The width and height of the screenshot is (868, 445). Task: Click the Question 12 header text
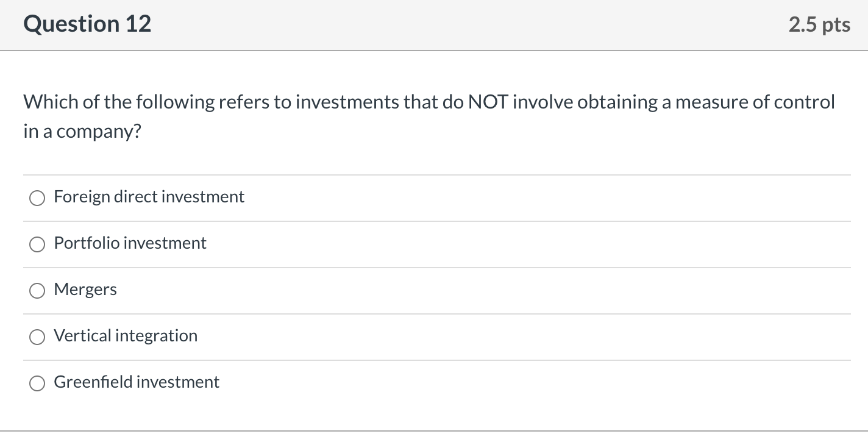87,24
